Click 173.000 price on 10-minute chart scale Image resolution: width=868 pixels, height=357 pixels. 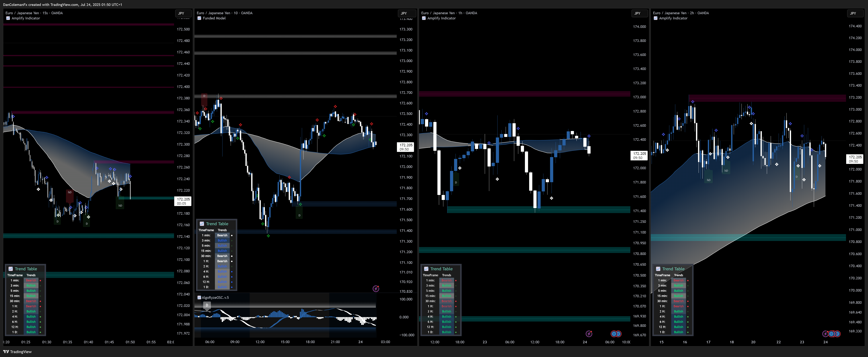pyautogui.click(x=406, y=61)
